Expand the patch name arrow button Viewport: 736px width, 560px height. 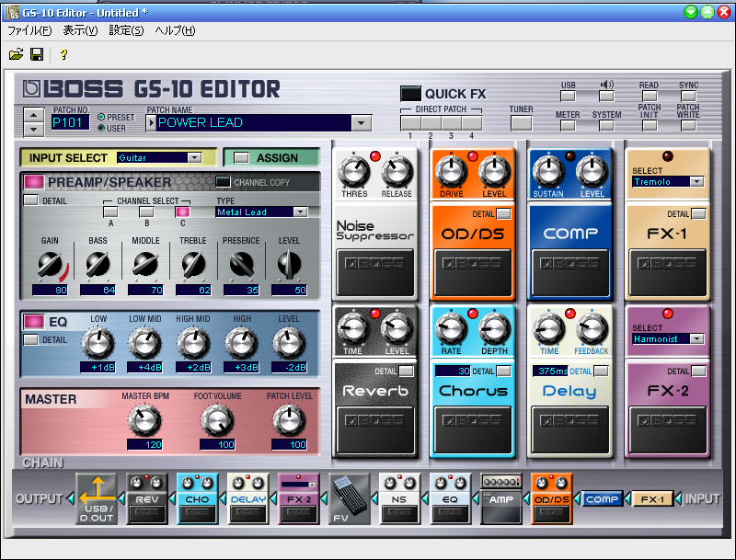pyautogui.click(x=151, y=123)
